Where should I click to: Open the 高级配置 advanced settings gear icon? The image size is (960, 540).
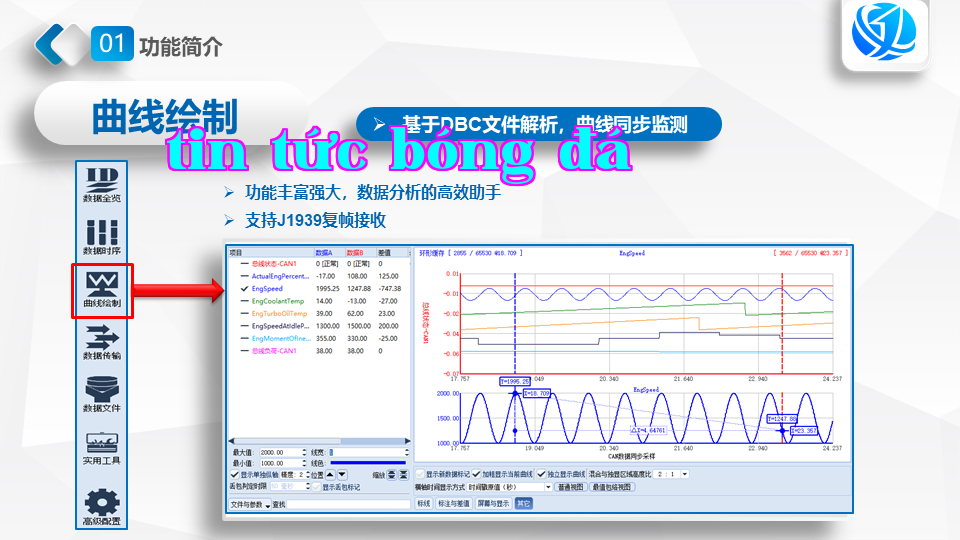point(102,508)
